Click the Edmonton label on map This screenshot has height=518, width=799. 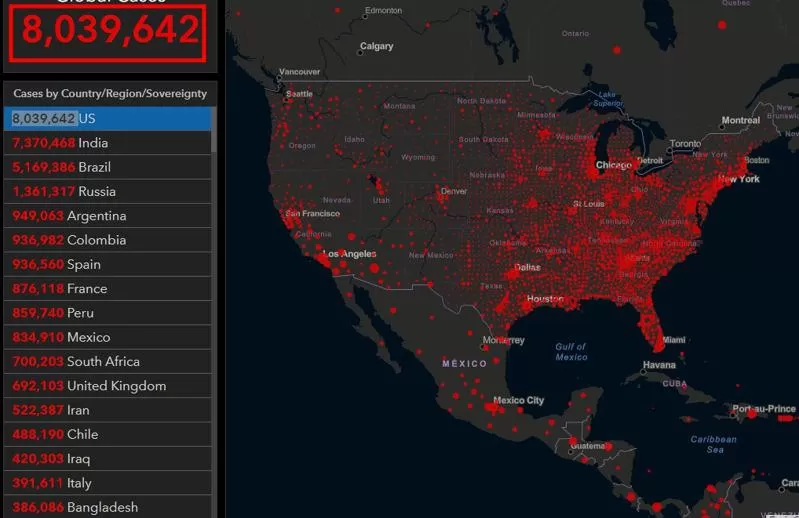[x=383, y=10]
